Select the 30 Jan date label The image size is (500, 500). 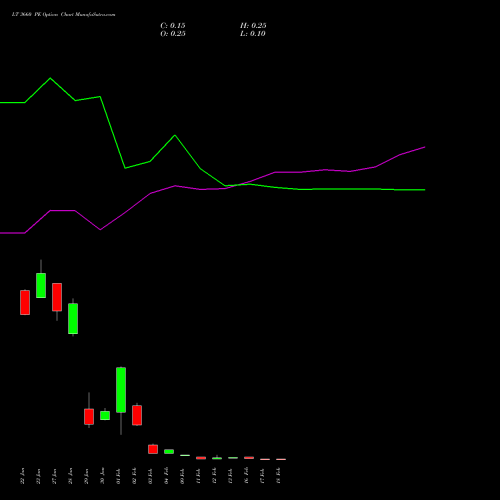tap(102, 476)
